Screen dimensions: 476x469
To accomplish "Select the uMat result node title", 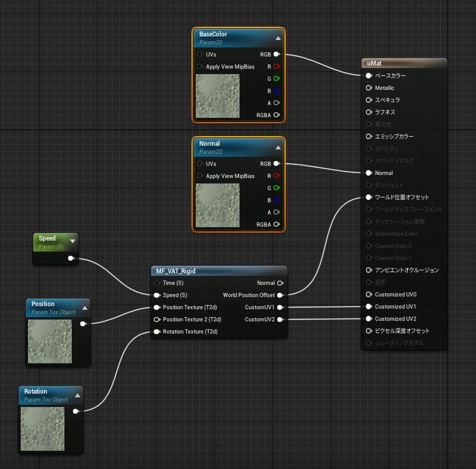I will (374, 63).
